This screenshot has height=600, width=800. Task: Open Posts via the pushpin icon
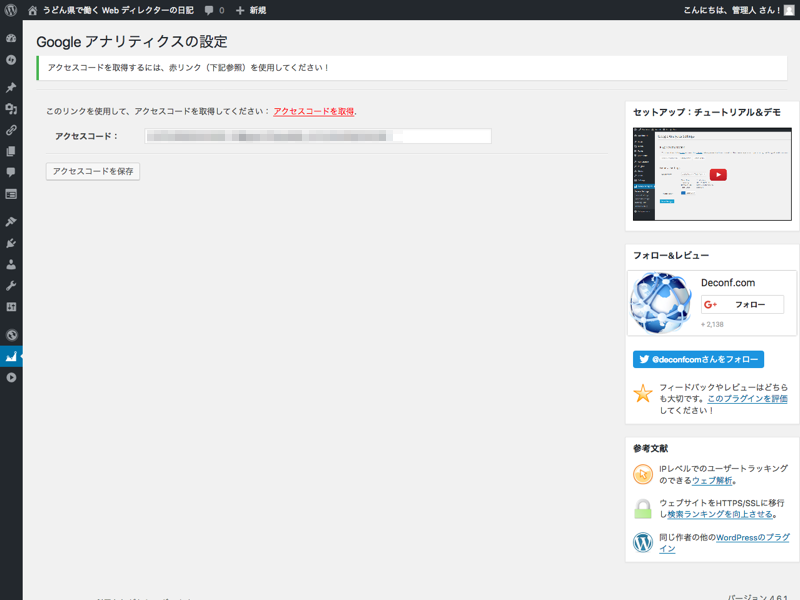click(11, 87)
